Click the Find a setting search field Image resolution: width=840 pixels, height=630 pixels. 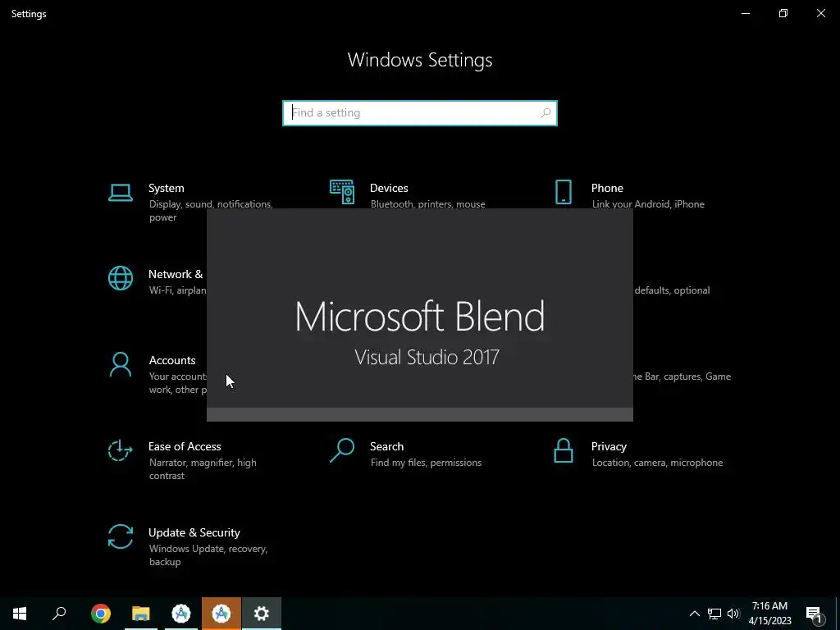pos(420,113)
